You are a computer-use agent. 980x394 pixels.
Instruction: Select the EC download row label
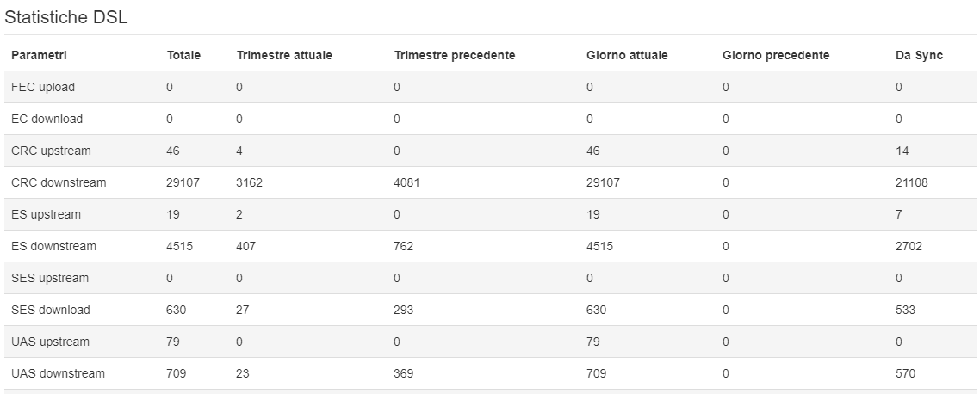click(47, 120)
